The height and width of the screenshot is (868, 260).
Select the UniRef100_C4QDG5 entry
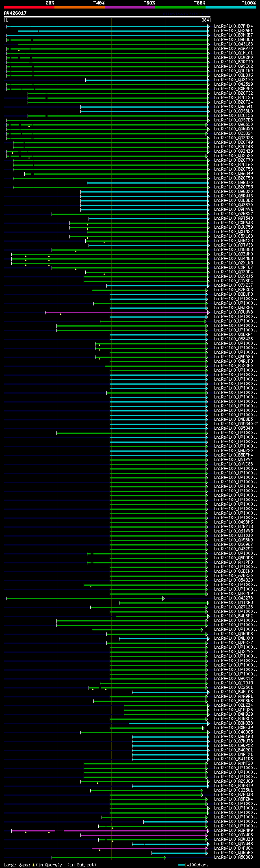pos(233,732)
